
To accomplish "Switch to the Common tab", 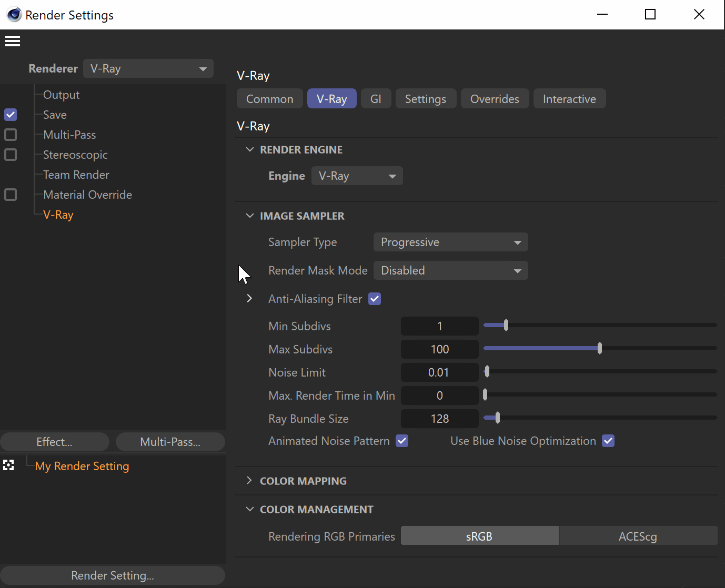I will click(x=270, y=99).
